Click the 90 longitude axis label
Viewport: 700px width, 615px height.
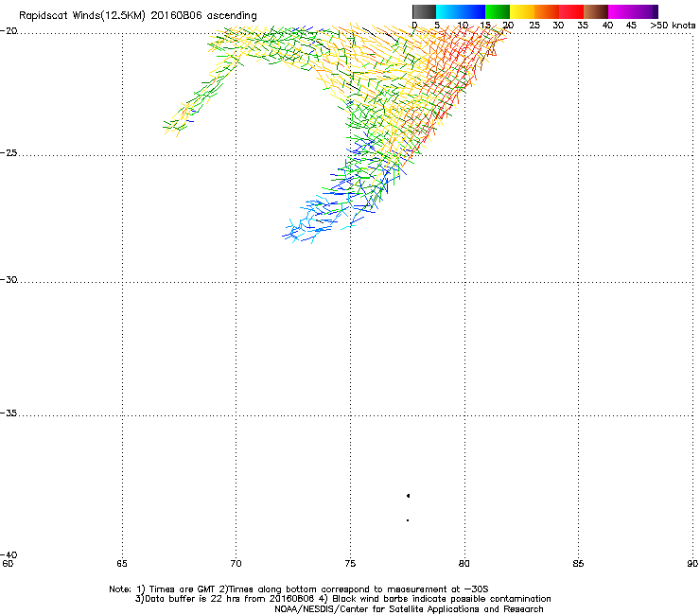(692, 564)
